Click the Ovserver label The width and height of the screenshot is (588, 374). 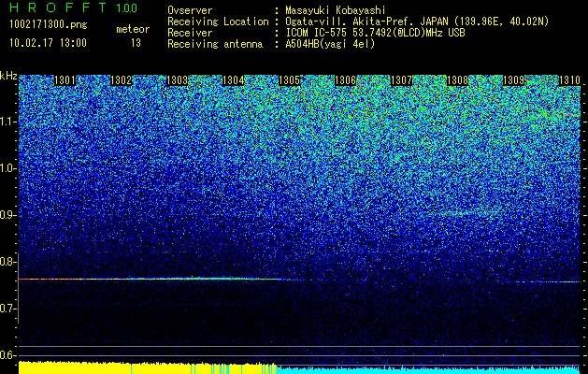tap(190, 10)
